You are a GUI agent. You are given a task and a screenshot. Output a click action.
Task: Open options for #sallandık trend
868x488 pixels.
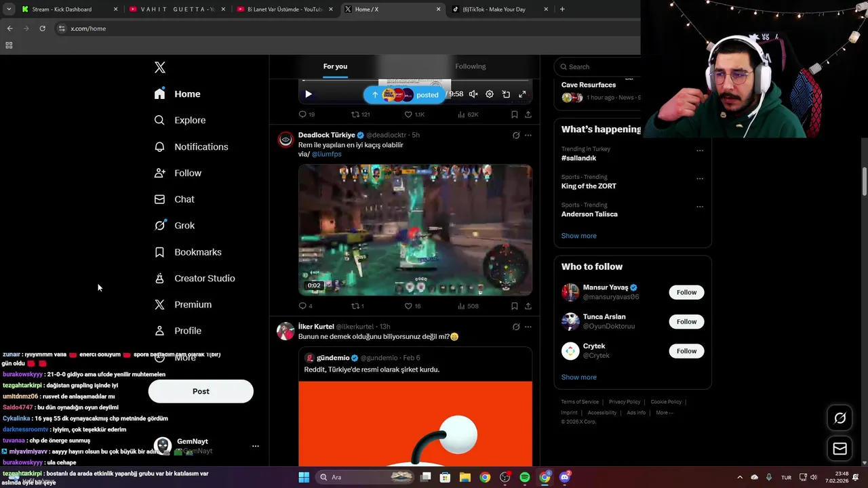[x=700, y=150]
